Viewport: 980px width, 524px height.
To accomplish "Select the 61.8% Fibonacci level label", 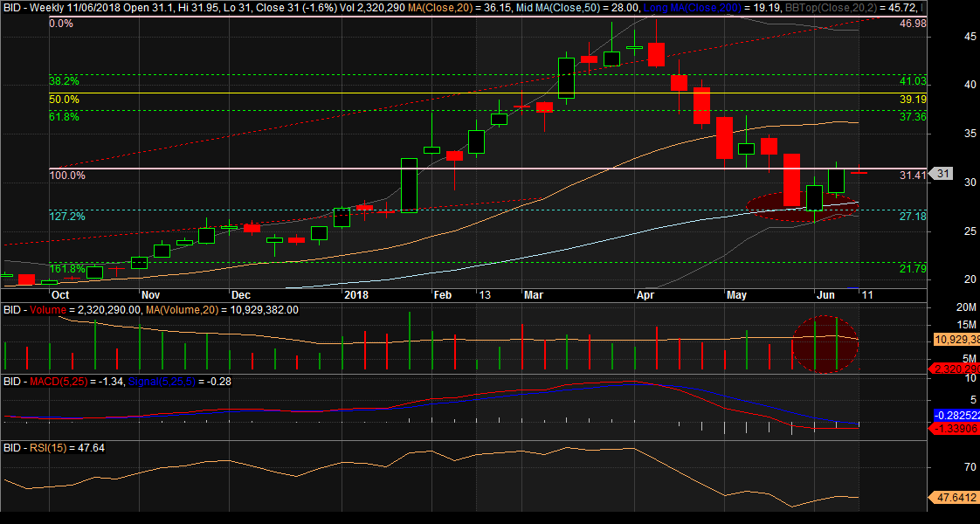I will pos(64,116).
